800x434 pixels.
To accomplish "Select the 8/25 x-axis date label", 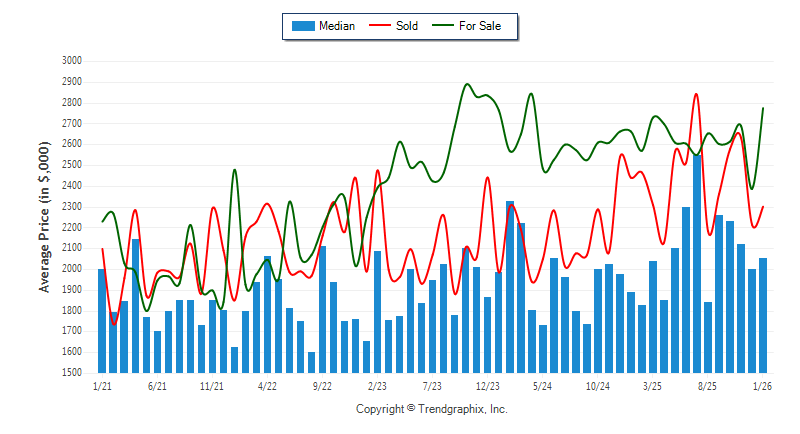I will click(x=707, y=385).
